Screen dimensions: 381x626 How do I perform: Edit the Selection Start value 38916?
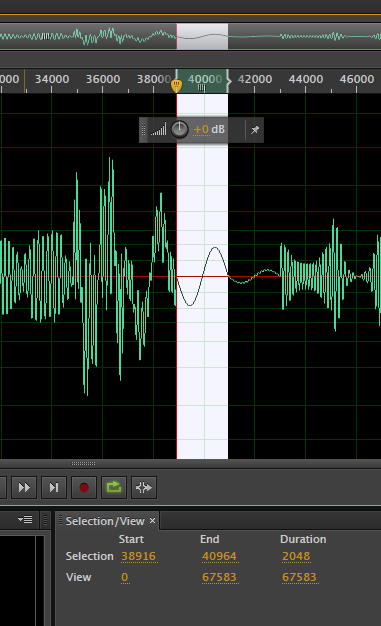pyautogui.click(x=139, y=556)
